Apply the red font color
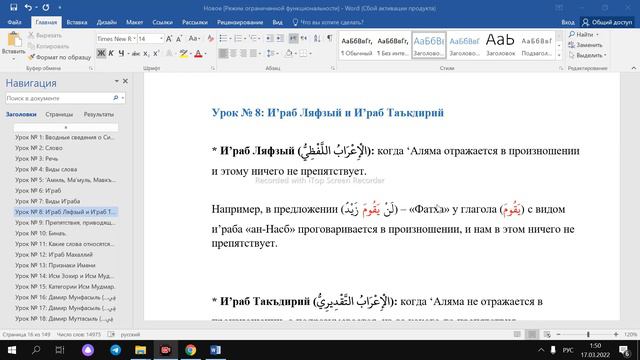 198,53
